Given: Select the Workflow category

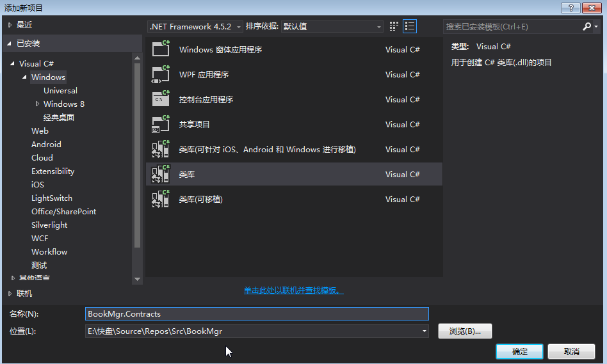Looking at the screenshot, I should click(x=49, y=252).
